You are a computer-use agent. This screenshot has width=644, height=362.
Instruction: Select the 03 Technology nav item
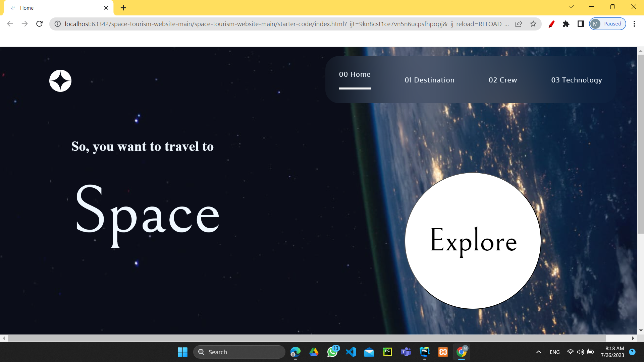pyautogui.click(x=577, y=80)
